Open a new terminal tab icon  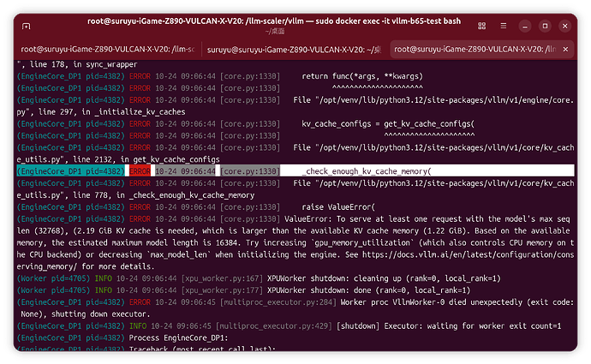pos(26,27)
